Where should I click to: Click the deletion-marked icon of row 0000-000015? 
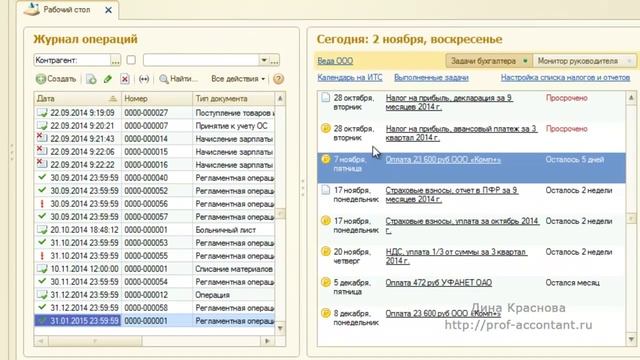tap(42, 151)
